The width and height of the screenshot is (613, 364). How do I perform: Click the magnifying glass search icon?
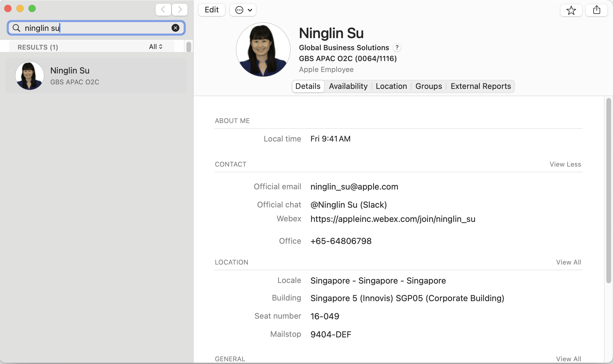(16, 28)
